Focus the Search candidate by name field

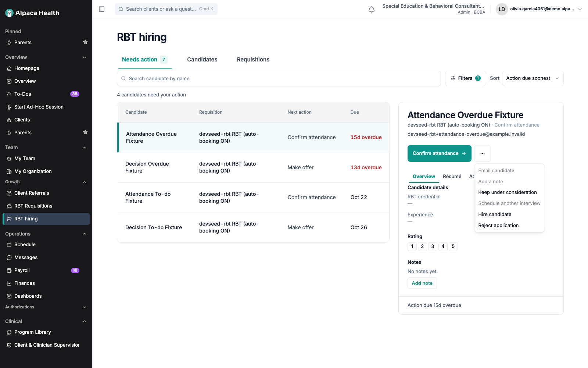click(x=279, y=78)
